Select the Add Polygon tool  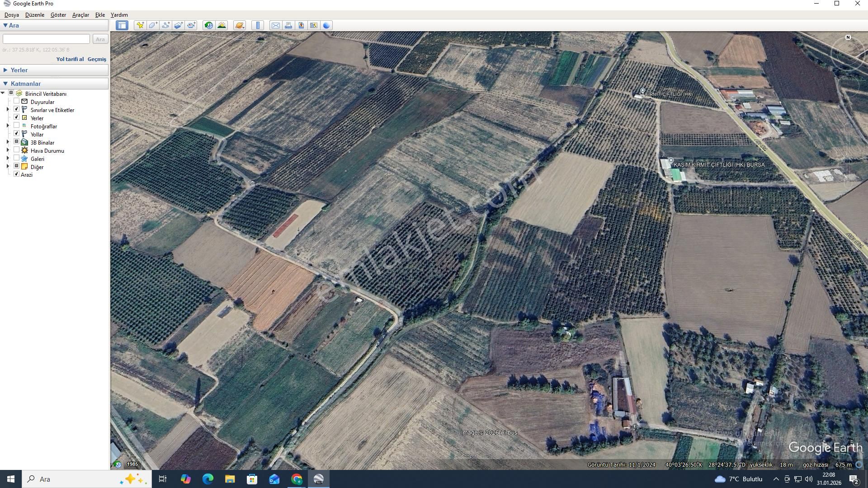tap(153, 25)
